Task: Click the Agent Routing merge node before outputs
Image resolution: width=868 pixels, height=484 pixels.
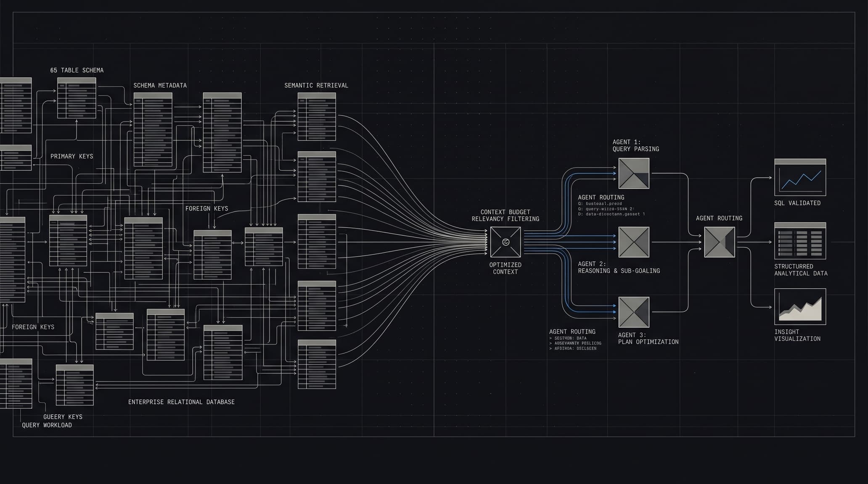Action: (x=720, y=242)
